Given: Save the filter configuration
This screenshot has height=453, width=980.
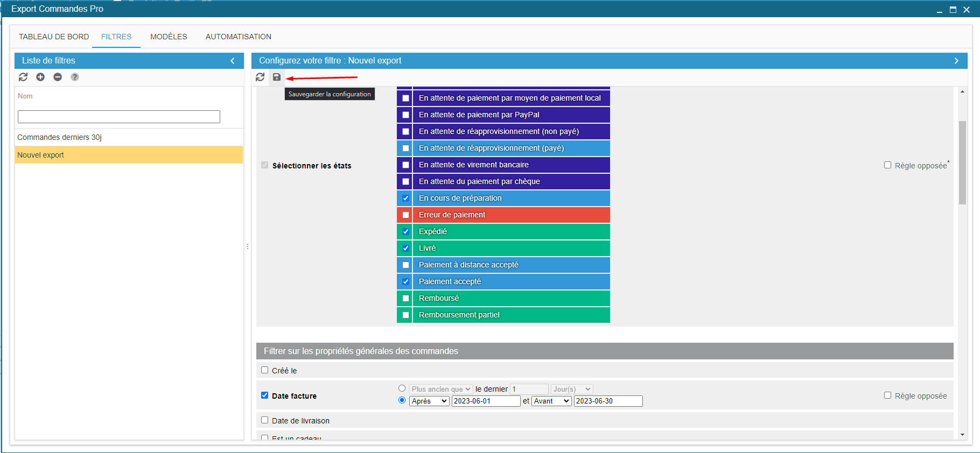Looking at the screenshot, I should point(277,77).
